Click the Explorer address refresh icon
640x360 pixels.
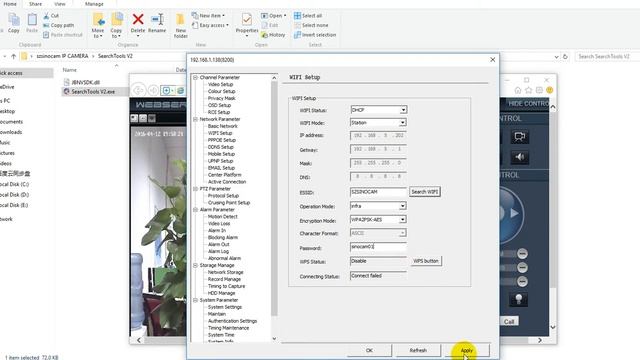click(x=565, y=56)
